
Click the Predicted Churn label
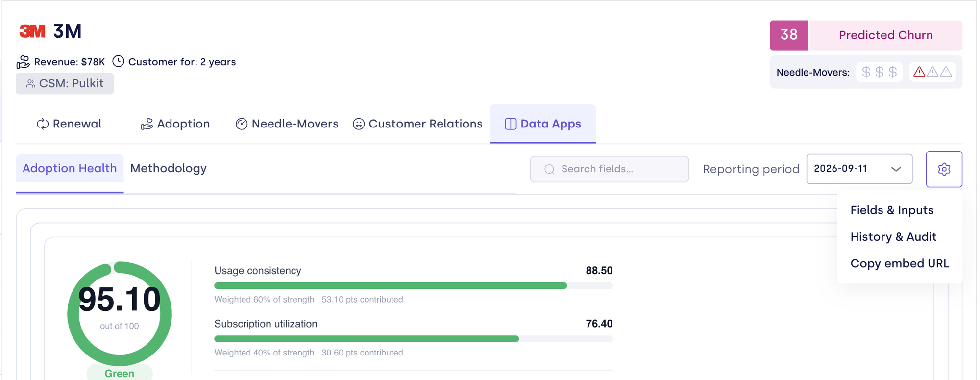tap(885, 35)
